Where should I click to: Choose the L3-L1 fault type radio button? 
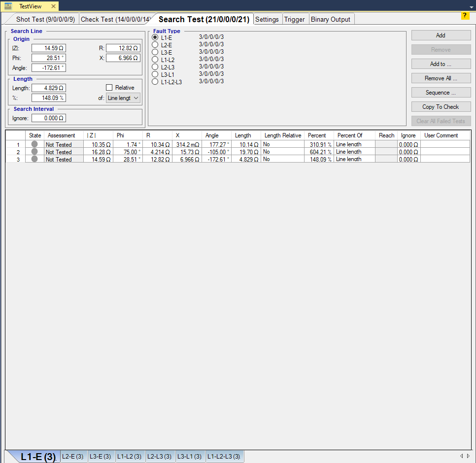coord(155,74)
